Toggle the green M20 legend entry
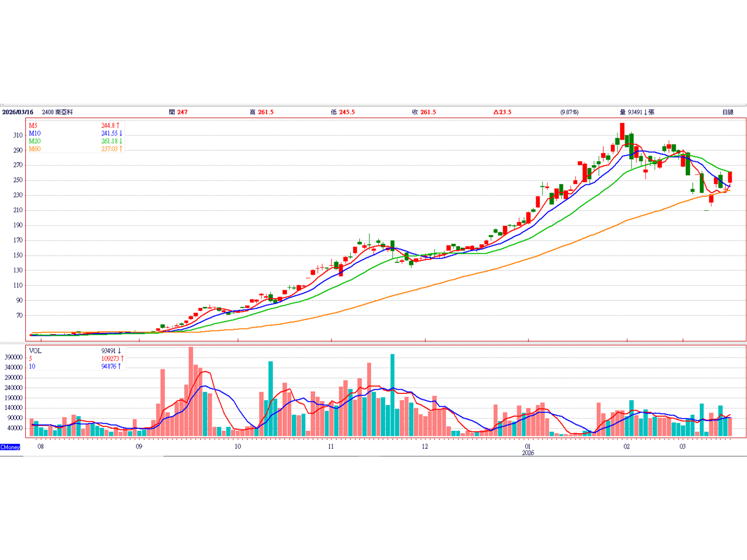This screenshot has height=560, width=747. coord(35,141)
